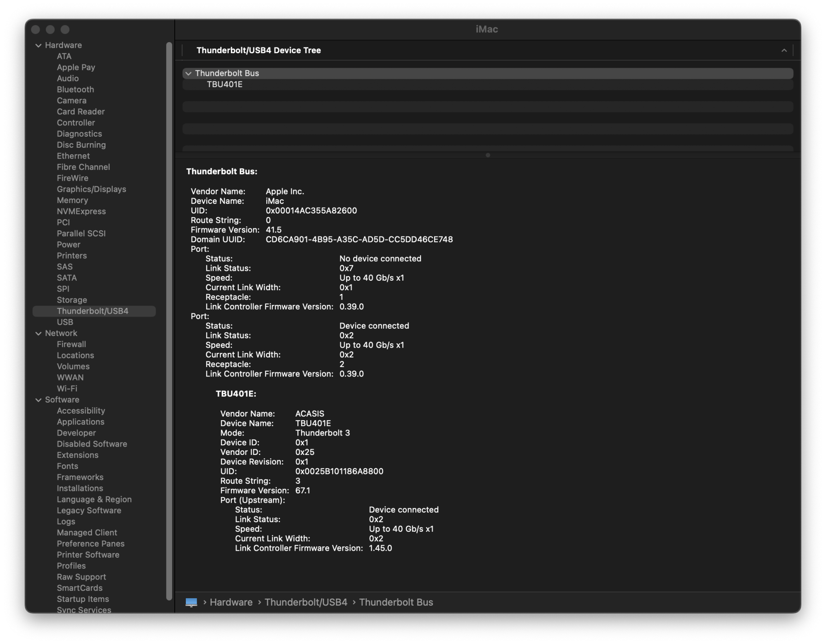Click Hardware in the path bar
The image size is (826, 644).
231,602
